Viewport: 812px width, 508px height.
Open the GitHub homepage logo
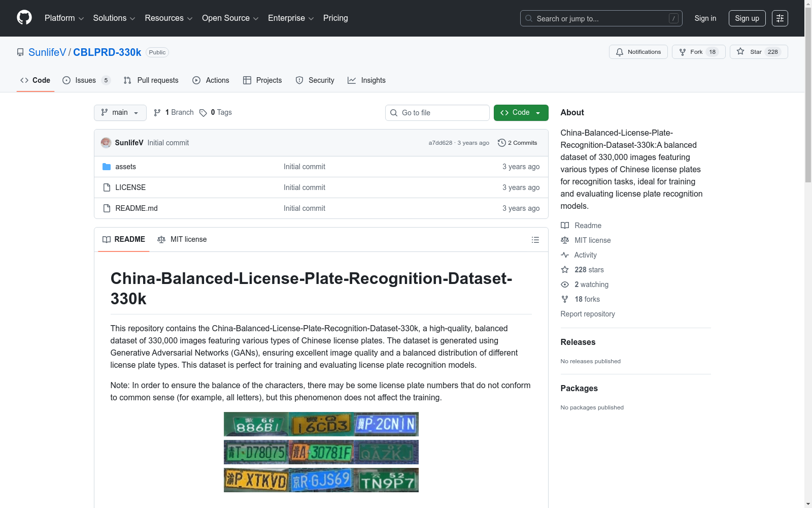(24, 18)
